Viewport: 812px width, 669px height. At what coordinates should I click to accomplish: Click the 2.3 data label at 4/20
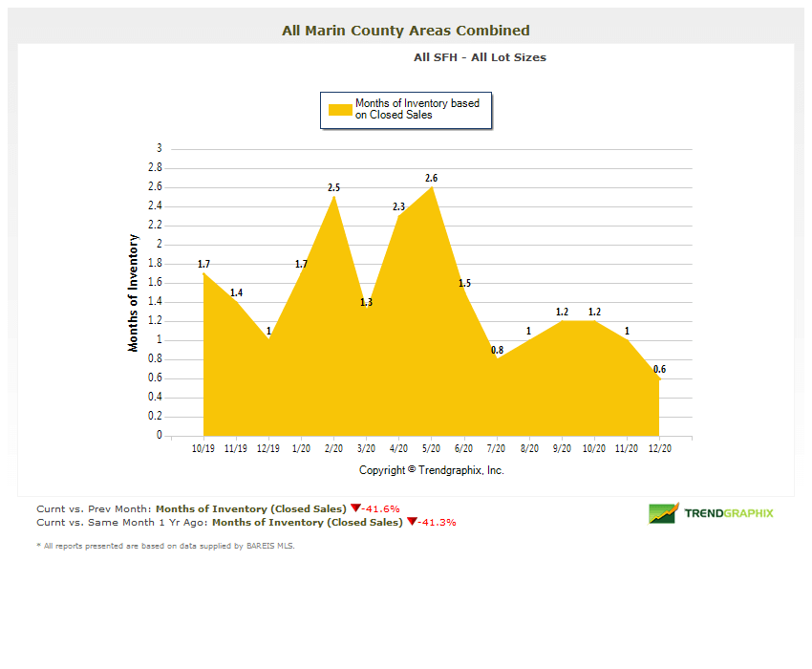pyautogui.click(x=398, y=206)
